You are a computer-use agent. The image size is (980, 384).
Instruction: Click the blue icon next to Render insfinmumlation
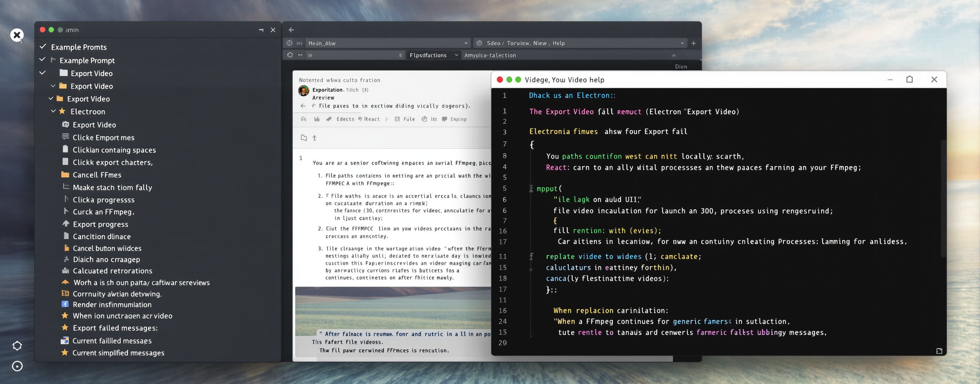pyautogui.click(x=65, y=304)
